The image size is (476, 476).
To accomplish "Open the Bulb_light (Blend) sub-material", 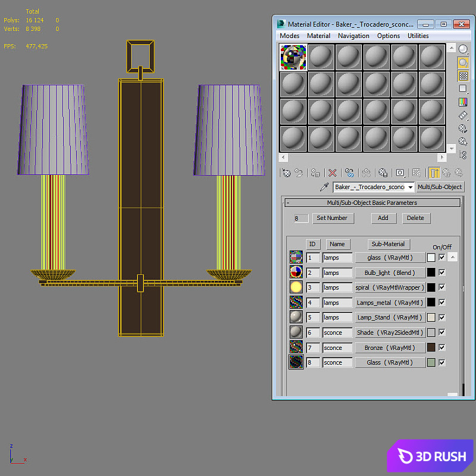I will coord(390,273).
